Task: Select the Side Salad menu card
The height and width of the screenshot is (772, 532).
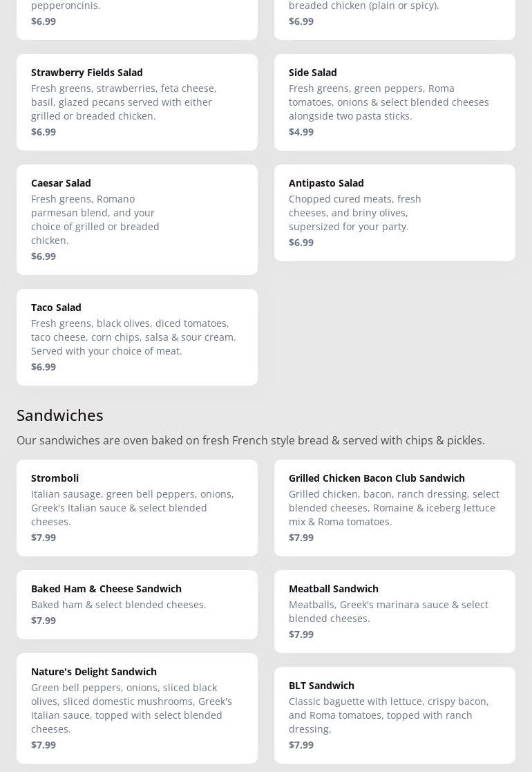Action: click(395, 102)
